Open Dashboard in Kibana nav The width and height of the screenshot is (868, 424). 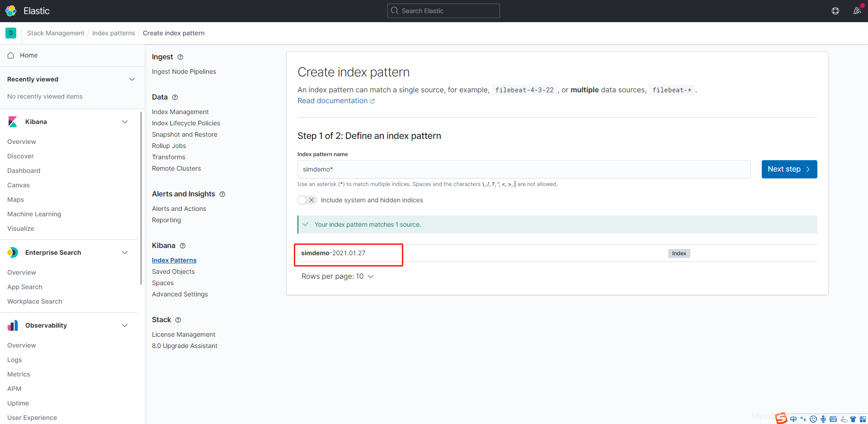coord(24,171)
